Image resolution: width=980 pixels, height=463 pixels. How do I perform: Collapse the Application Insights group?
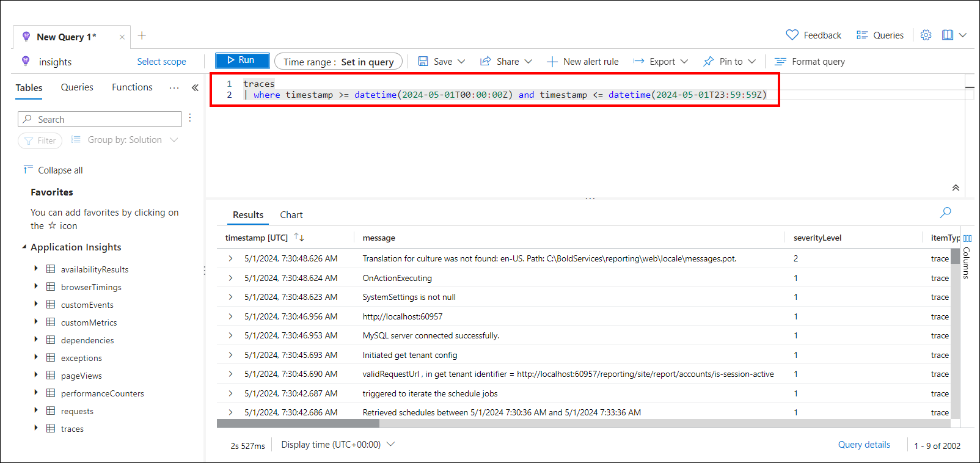point(24,247)
